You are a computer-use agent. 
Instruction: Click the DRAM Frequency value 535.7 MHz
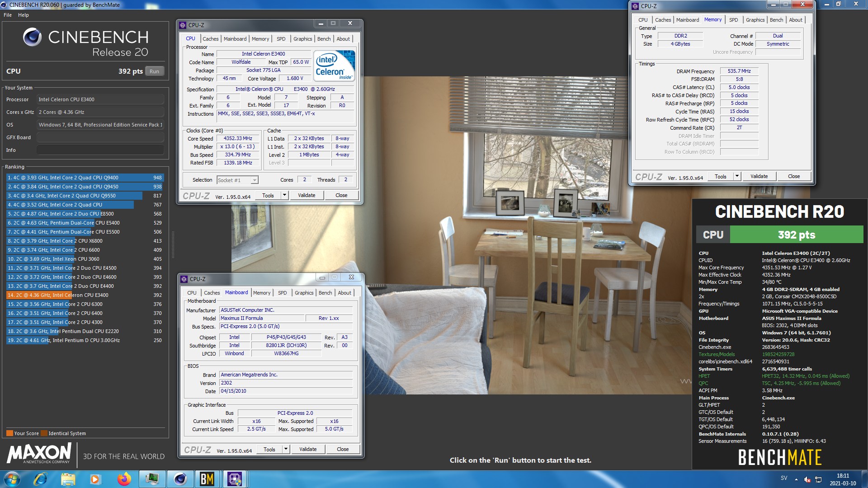click(739, 71)
